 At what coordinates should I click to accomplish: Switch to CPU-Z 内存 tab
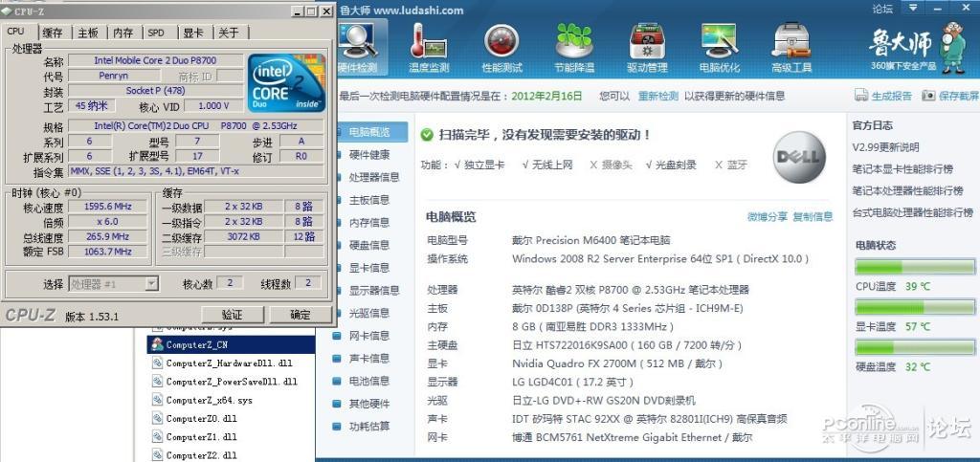tap(123, 33)
